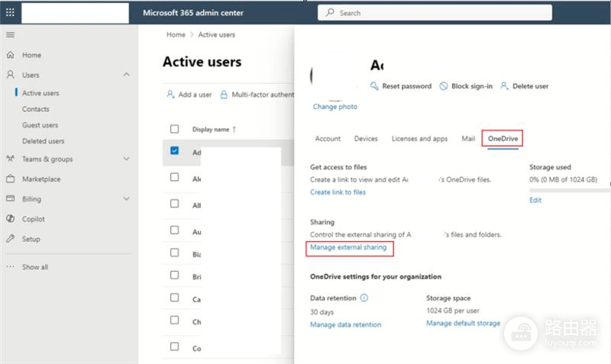The height and width of the screenshot is (364, 611).
Task: Click the Microsoft 365 admin center title
Action: [x=193, y=12]
